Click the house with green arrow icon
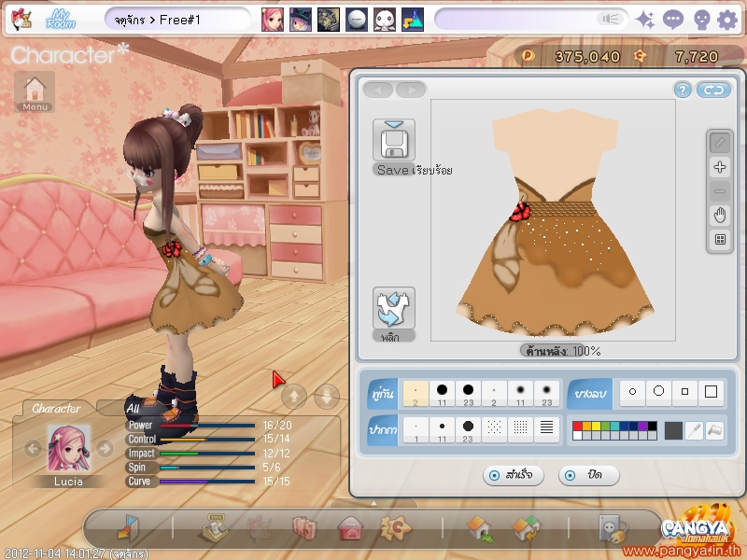The width and height of the screenshot is (747, 560). click(481, 528)
